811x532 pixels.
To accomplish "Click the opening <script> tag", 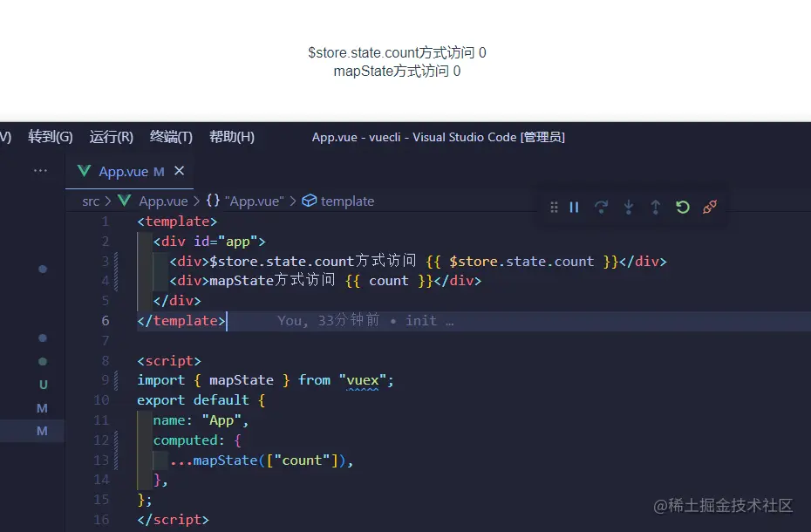I will click(x=168, y=361).
